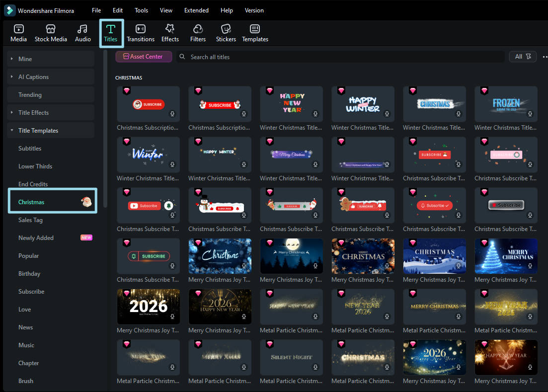The height and width of the screenshot is (392, 548).
Task: Collapse the Title Templates section
Action: 12,130
